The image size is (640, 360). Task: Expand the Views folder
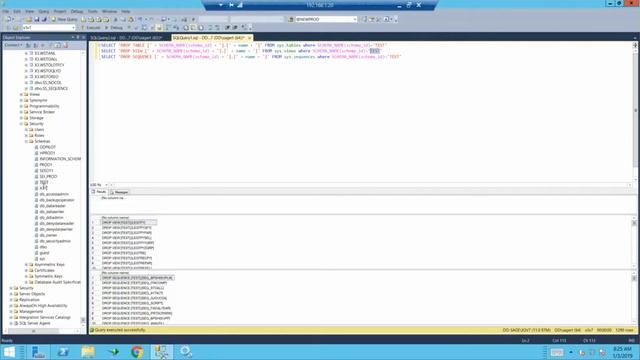(x=21, y=94)
